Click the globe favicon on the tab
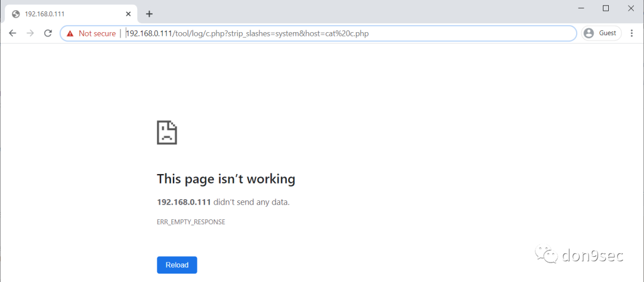 [x=16, y=14]
